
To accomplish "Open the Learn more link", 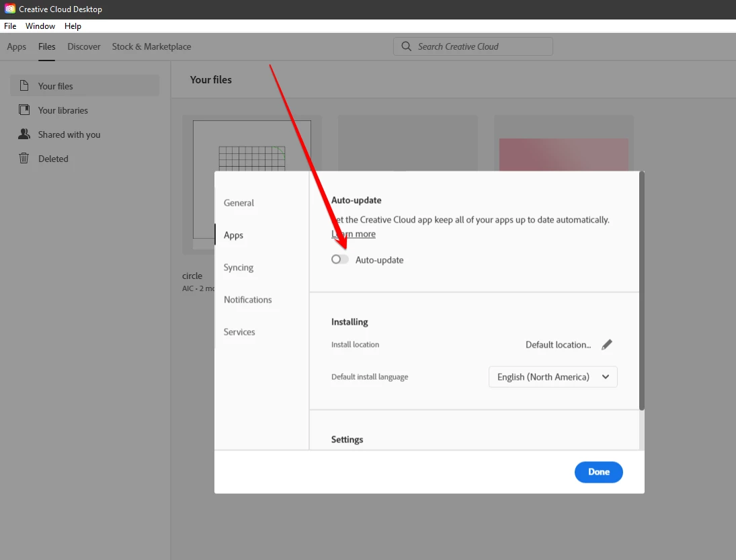I will point(354,234).
